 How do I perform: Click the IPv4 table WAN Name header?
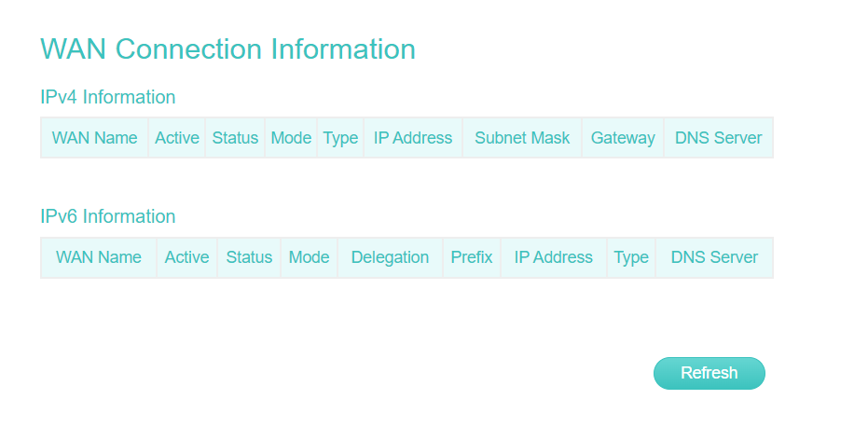[94, 138]
